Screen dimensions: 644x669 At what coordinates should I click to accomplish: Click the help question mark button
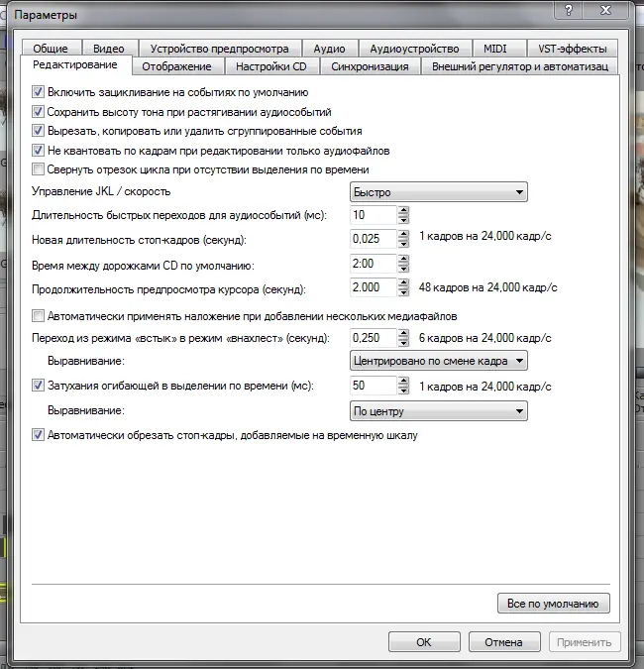pos(568,10)
